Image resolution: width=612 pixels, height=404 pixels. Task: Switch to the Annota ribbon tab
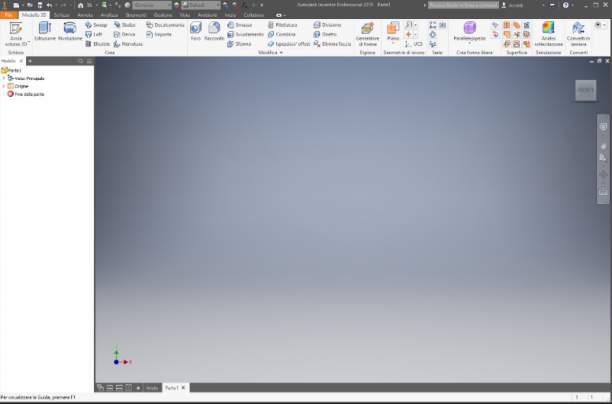click(x=85, y=15)
